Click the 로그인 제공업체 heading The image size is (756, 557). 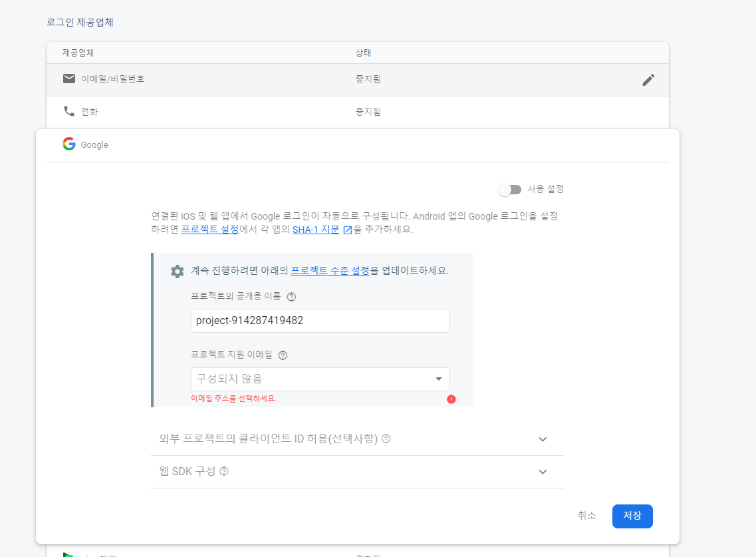80,22
